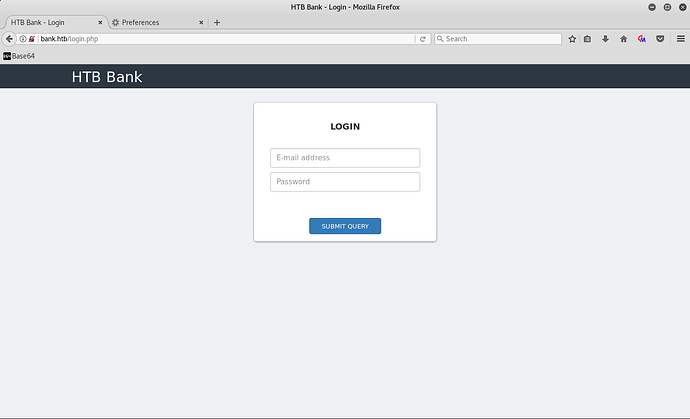Viewport: 690px width, 419px height.
Task: Focus the E-mail address field
Action: pyautogui.click(x=345, y=158)
